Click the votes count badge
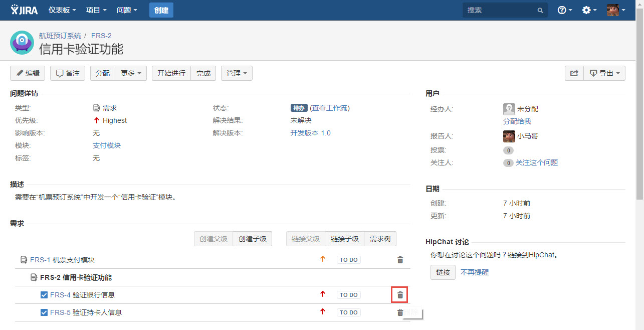 pos(508,150)
